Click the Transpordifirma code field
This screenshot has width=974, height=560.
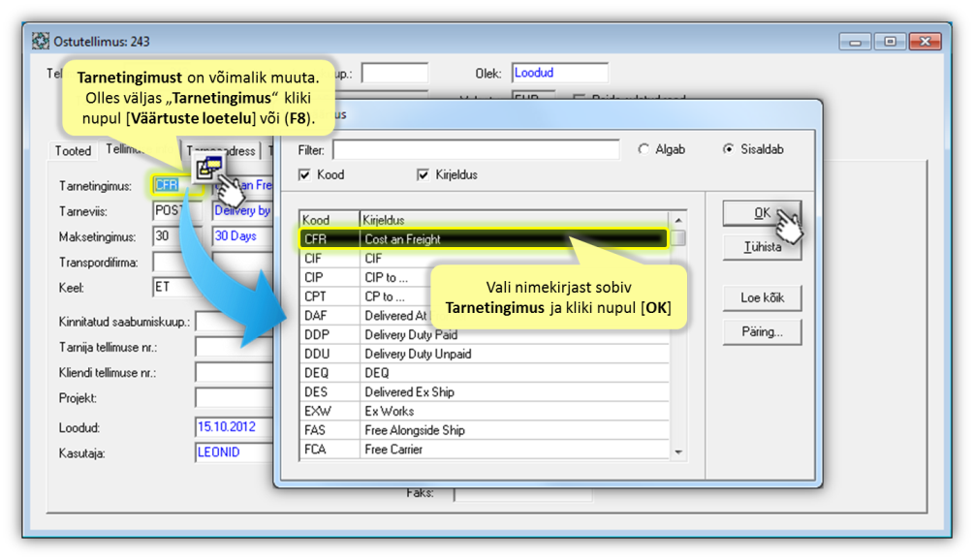coord(176,262)
